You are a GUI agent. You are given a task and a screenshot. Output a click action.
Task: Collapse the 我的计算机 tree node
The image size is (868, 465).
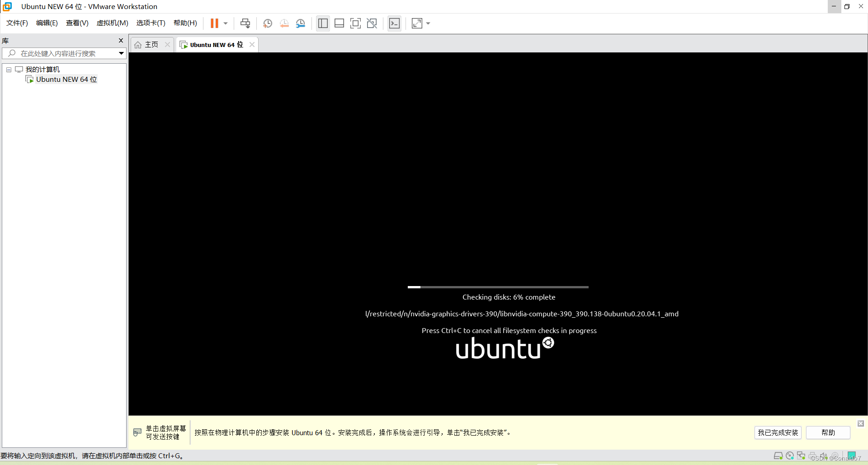click(9, 70)
